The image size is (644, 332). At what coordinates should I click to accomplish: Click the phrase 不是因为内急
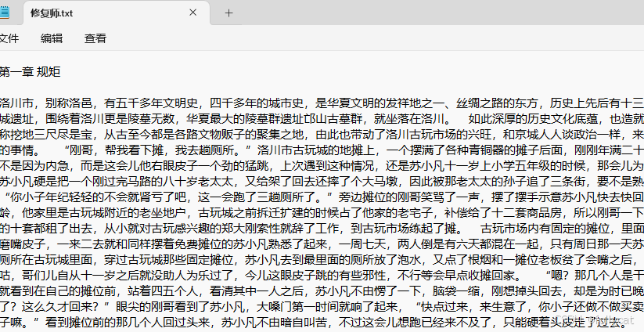pyautogui.click(x=34, y=165)
